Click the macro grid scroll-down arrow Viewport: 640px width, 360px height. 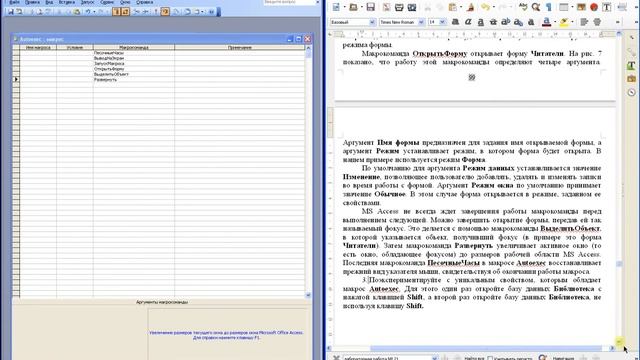[x=308, y=295]
